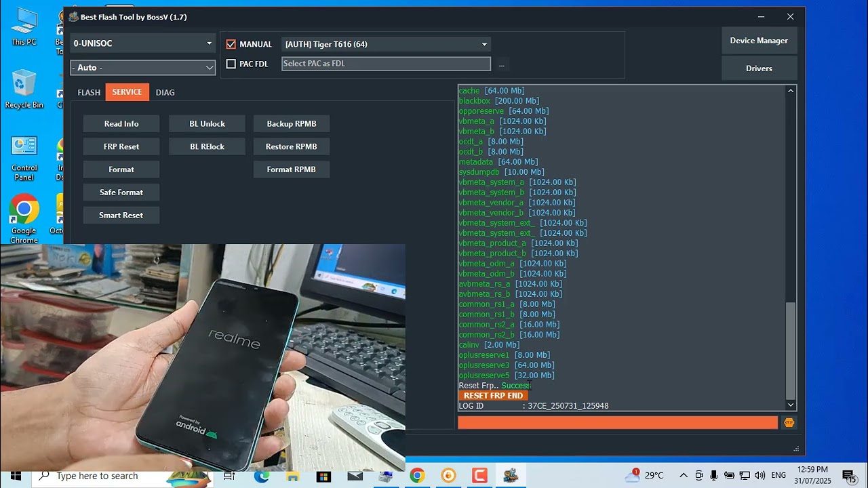
Task: Click the Type here to search box
Action: tap(122, 476)
